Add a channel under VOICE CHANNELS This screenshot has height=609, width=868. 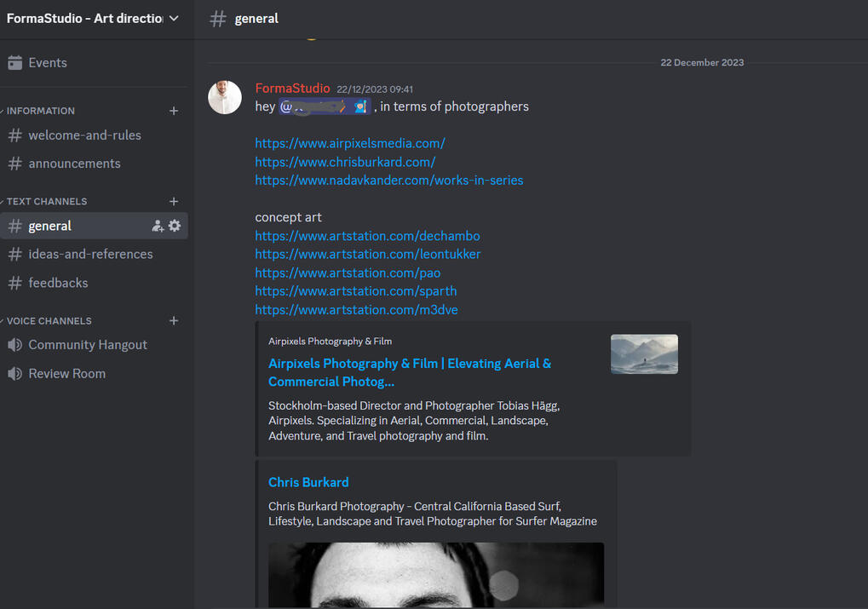click(174, 321)
